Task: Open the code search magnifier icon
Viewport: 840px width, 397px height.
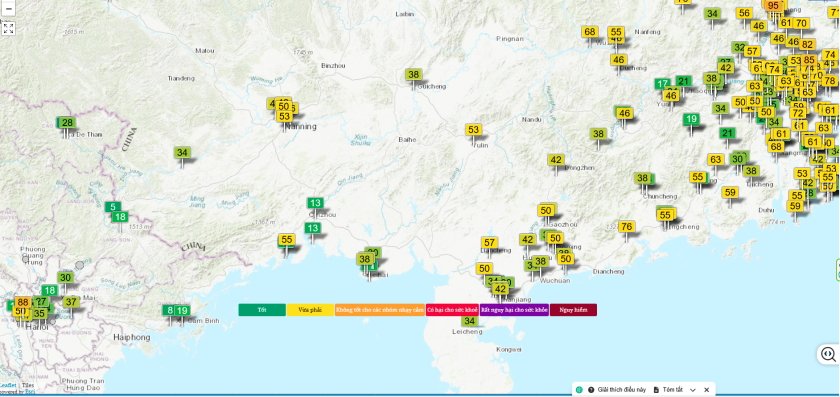Action: pos(828,355)
